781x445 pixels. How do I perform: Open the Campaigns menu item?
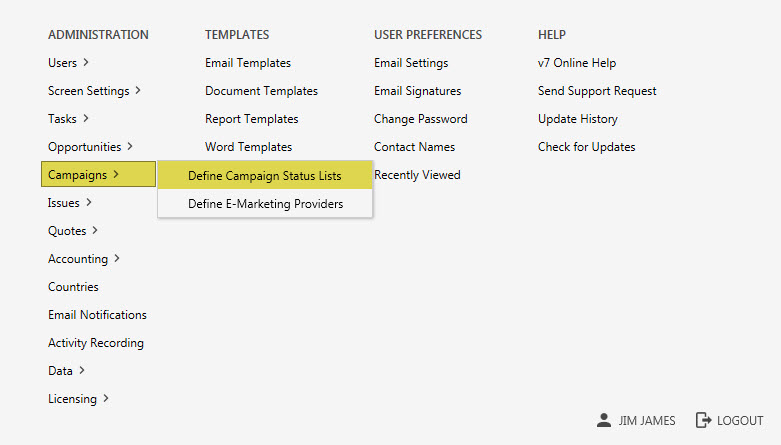click(78, 175)
